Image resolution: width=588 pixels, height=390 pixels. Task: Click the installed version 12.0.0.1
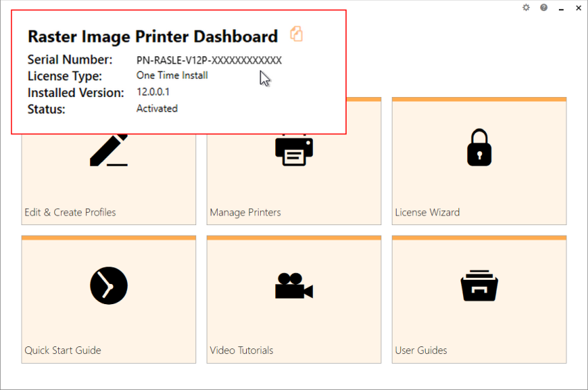153,92
